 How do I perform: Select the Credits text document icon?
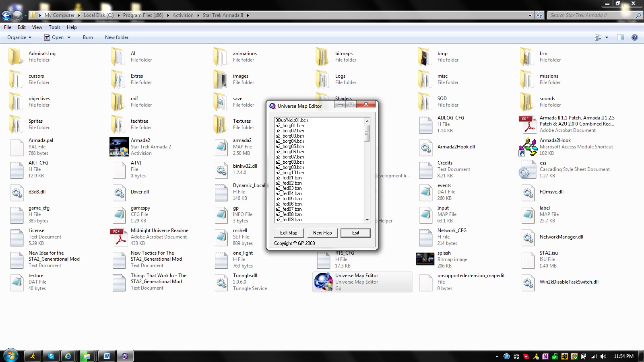coord(425,169)
